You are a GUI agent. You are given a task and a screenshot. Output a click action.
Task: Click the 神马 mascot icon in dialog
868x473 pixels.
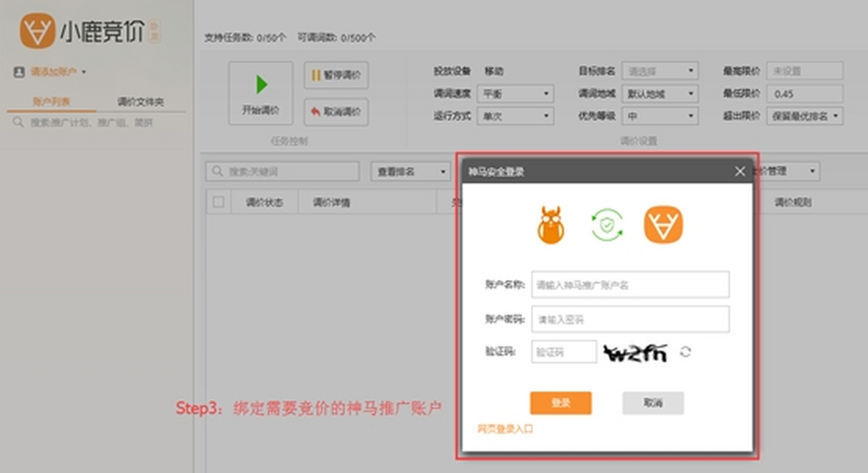click(x=551, y=225)
